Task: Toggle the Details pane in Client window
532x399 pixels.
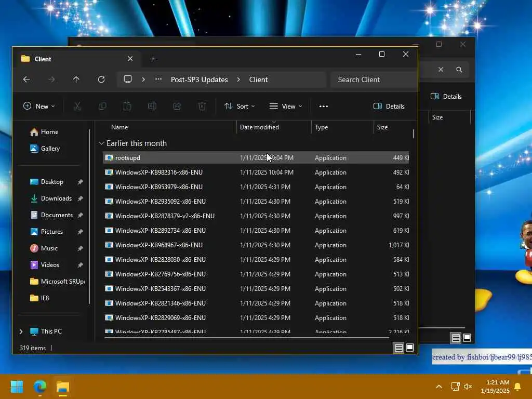Action: tap(389, 106)
